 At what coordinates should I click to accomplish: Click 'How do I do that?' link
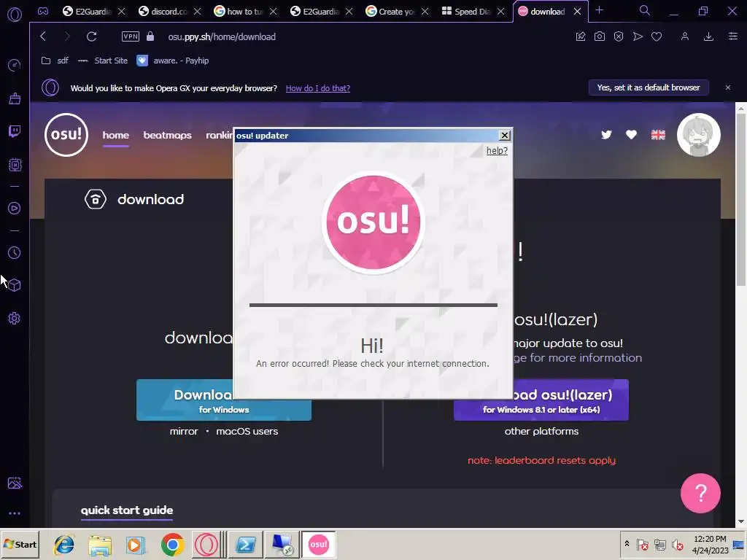pyautogui.click(x=318, y=88)
